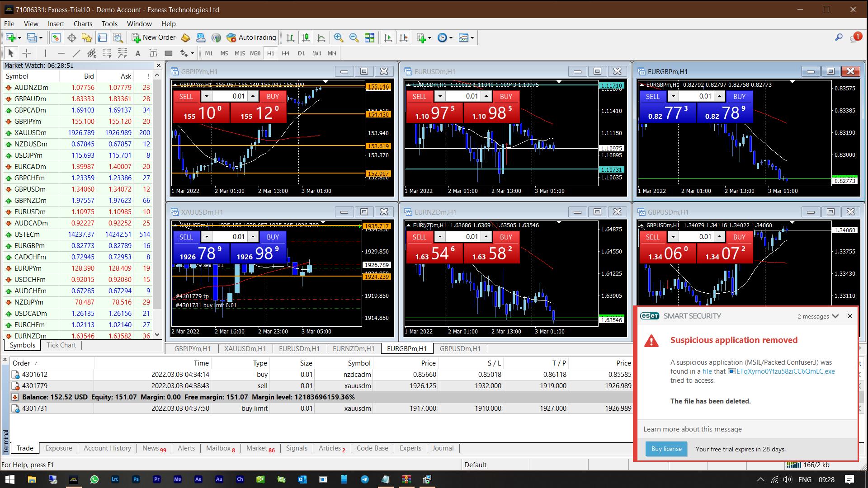This screenshot has width=868, height=488.
Task: Open Telegram from the taskbar
Action: tap(364, 479)
